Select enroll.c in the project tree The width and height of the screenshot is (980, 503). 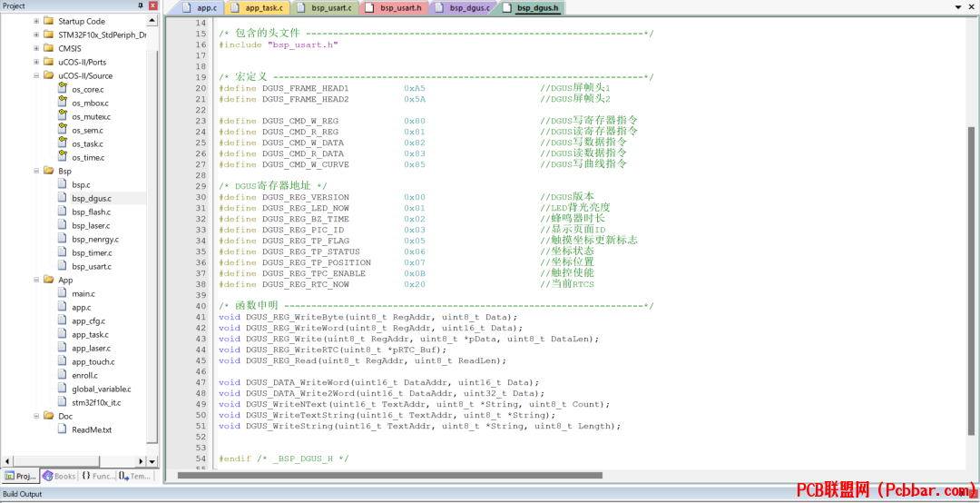coord(85,375)
